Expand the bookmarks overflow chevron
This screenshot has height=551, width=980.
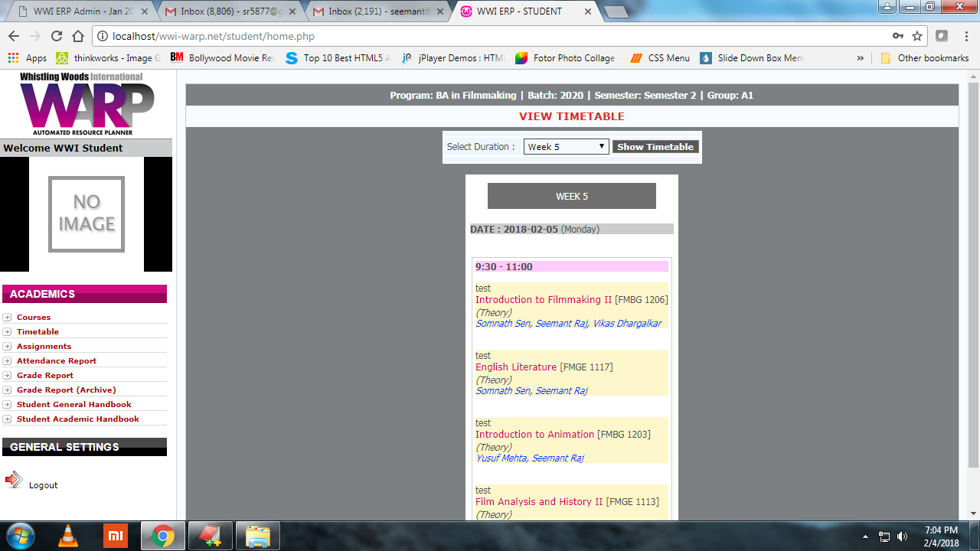(861, 57)
